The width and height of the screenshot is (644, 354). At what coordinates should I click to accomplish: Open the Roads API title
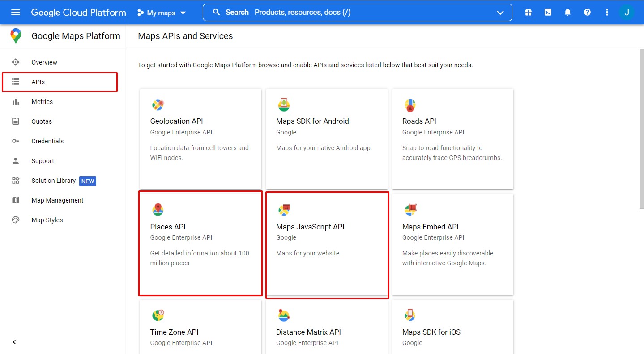coord(419,121)
